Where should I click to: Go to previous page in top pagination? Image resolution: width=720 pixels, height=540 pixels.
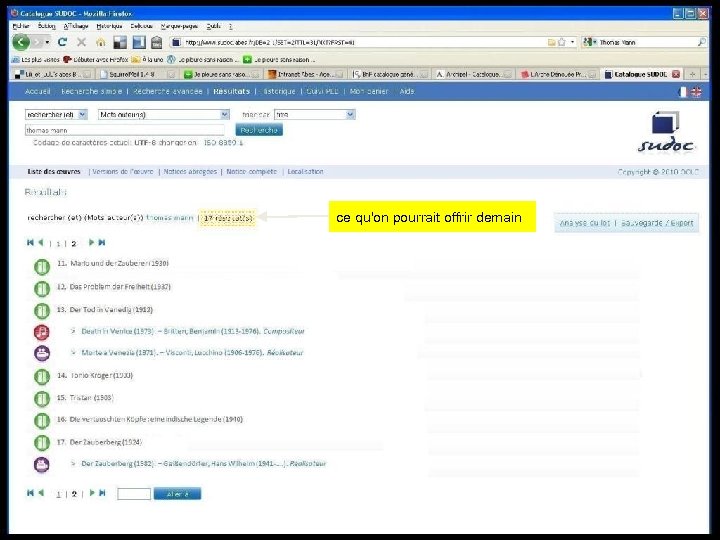click(x=41, y=242)
